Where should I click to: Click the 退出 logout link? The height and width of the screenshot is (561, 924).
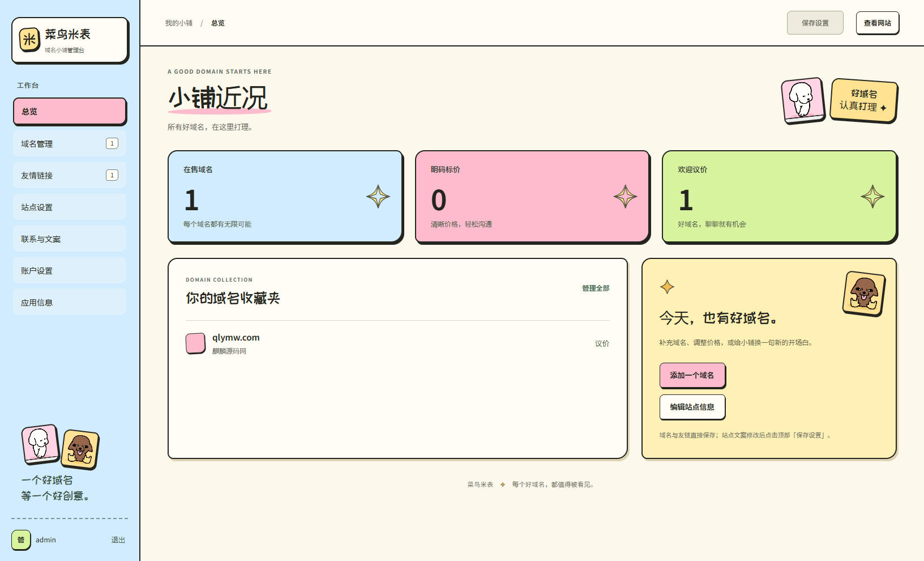point(118,540)
